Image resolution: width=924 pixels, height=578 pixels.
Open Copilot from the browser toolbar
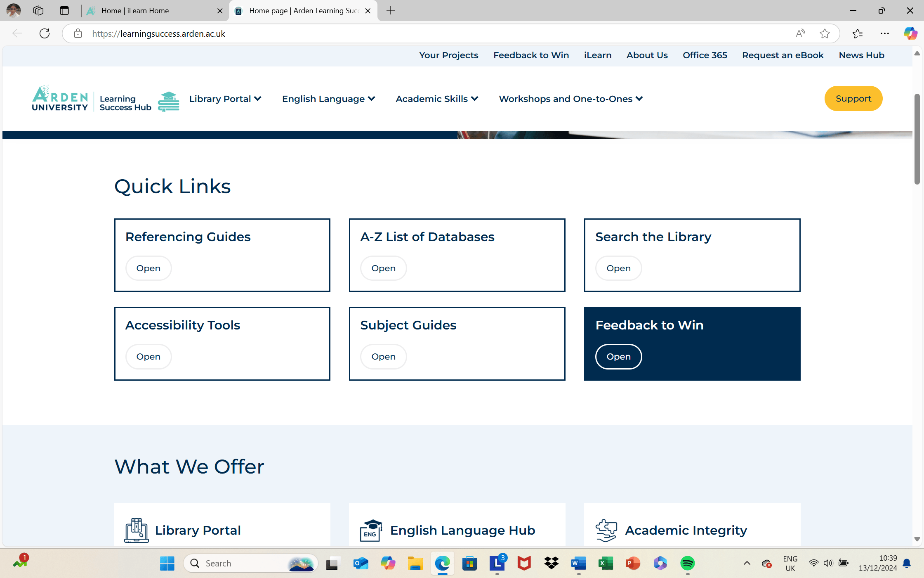point(910,33)
